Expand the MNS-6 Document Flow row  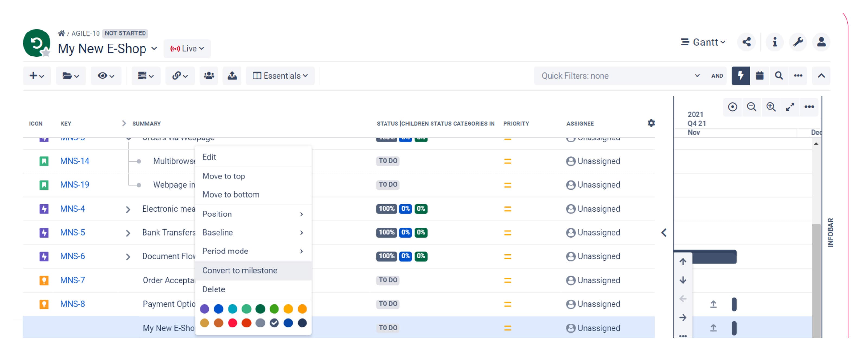(x=128, y=257)
